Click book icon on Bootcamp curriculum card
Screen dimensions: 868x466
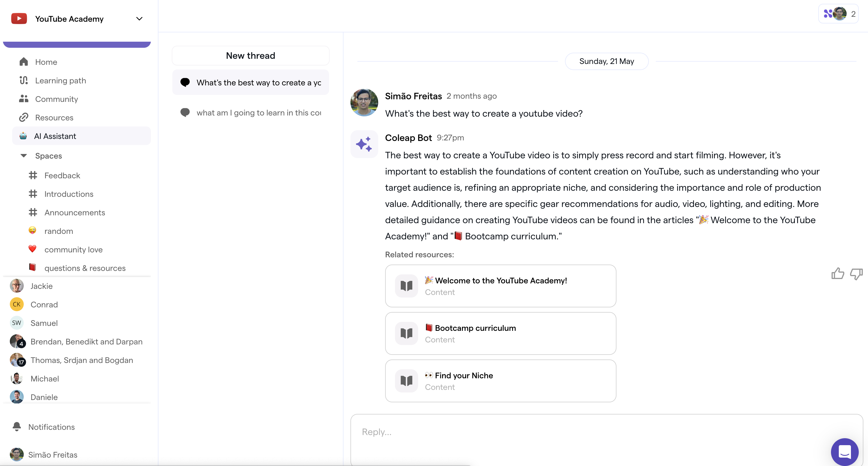click(407, 333)
